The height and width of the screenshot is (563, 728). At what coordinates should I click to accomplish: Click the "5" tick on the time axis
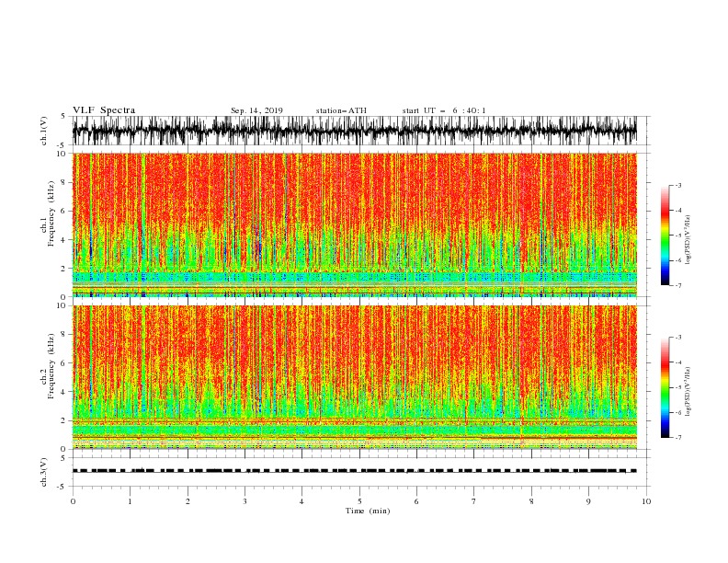[359, 501]
